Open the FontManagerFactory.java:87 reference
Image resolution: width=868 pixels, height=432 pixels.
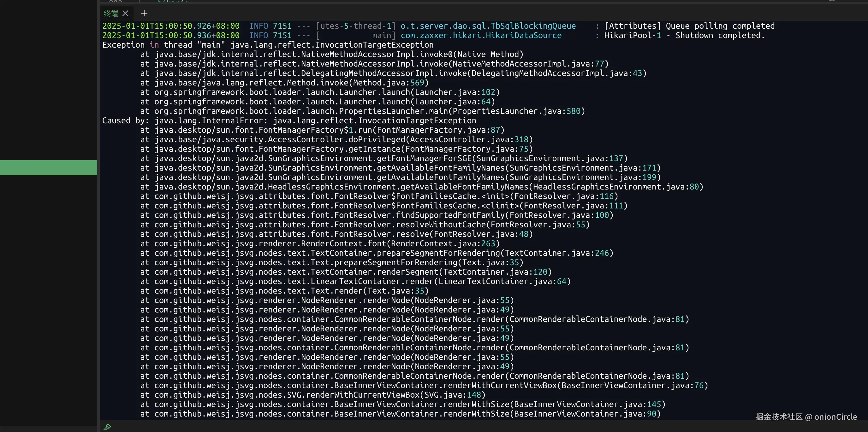[439, 130]
